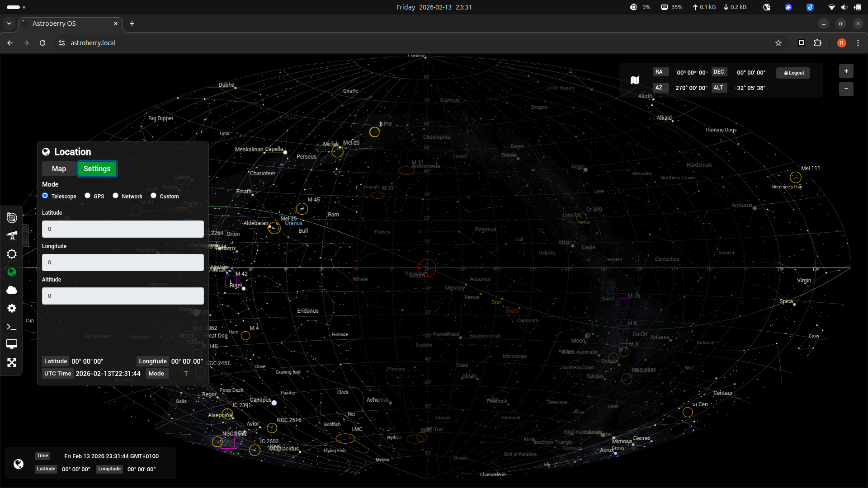Toggle fullscreen with arrows icon

pos(12,363)
